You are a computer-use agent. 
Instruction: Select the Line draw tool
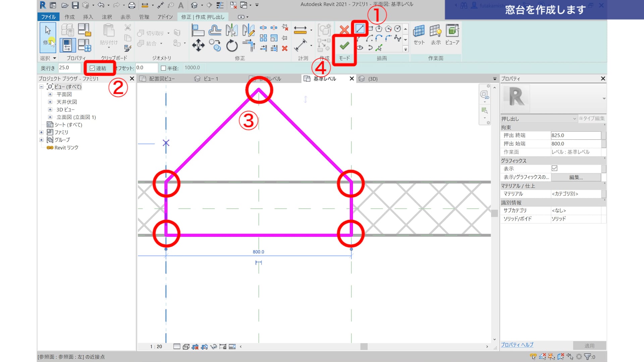(360, 29)
